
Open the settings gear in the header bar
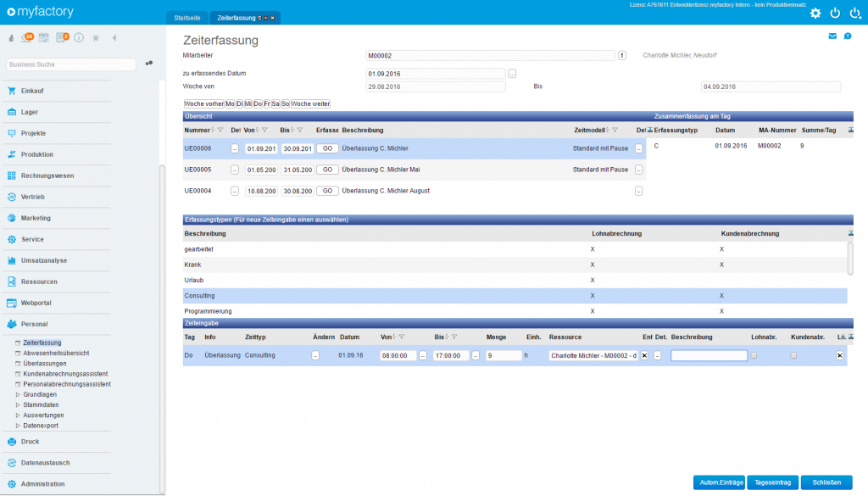pyautogui.click(x=815, y=13)
